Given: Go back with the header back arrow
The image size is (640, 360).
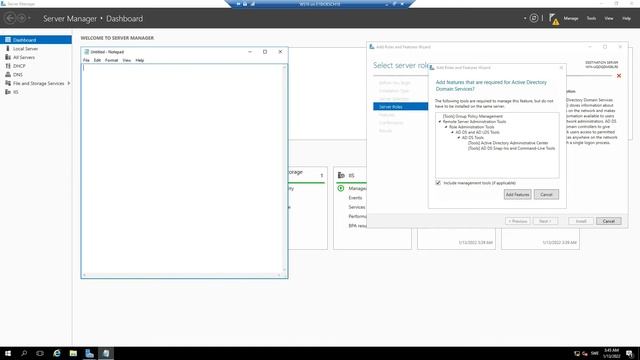Looking at the screenshot, I should 10,18.
